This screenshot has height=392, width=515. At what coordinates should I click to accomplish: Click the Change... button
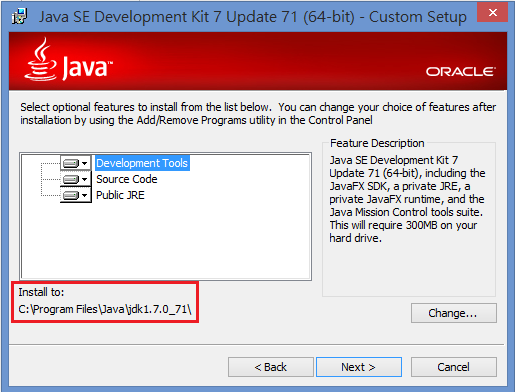454,313
